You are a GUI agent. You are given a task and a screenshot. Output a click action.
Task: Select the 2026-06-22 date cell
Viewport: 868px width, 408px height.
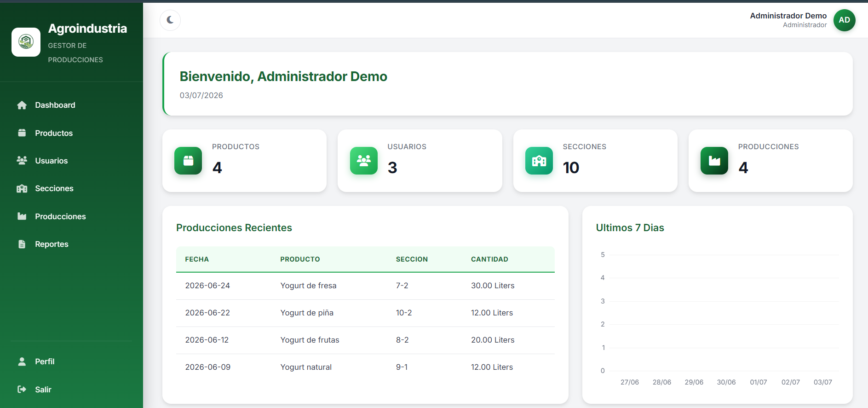pos(207,313)
